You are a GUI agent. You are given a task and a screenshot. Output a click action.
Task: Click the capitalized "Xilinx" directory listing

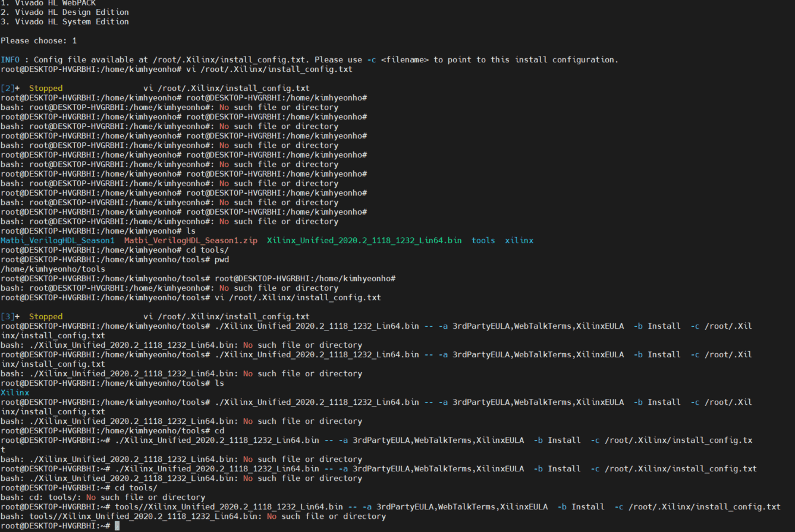(x=15, y=392)
